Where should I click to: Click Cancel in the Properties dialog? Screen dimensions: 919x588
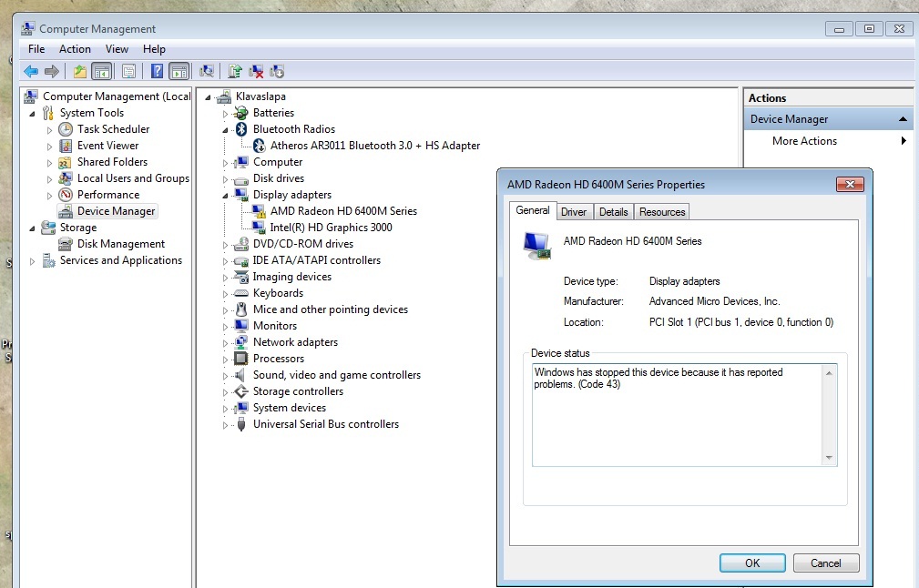click(826, 563)
